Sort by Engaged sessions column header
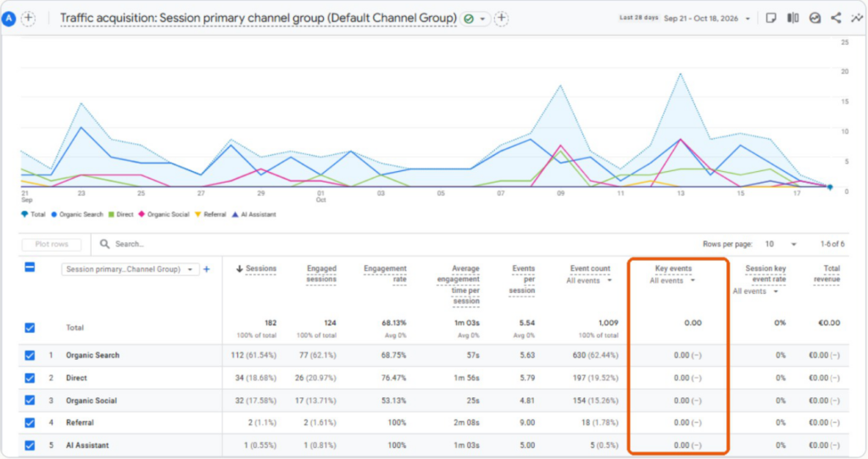Viewport: 868px width, 459px height. [x=321, y=274]
